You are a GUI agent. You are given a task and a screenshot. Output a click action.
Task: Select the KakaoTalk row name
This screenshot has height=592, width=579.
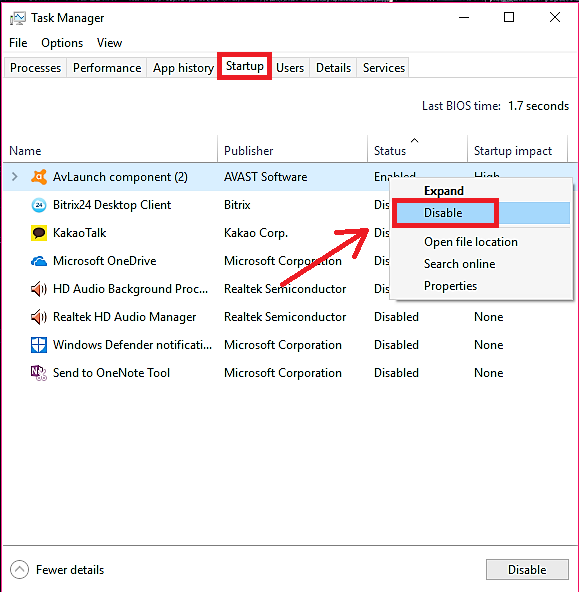(x=80, y=233)
